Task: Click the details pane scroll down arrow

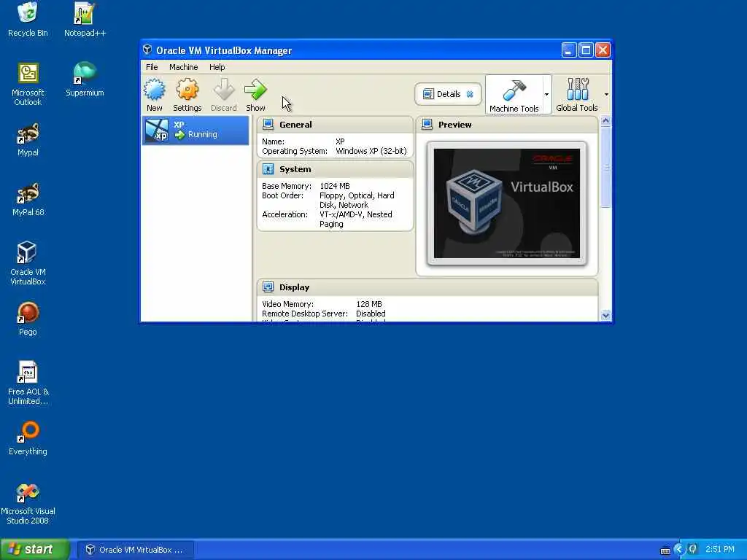Action: click(x=605, y=315)
